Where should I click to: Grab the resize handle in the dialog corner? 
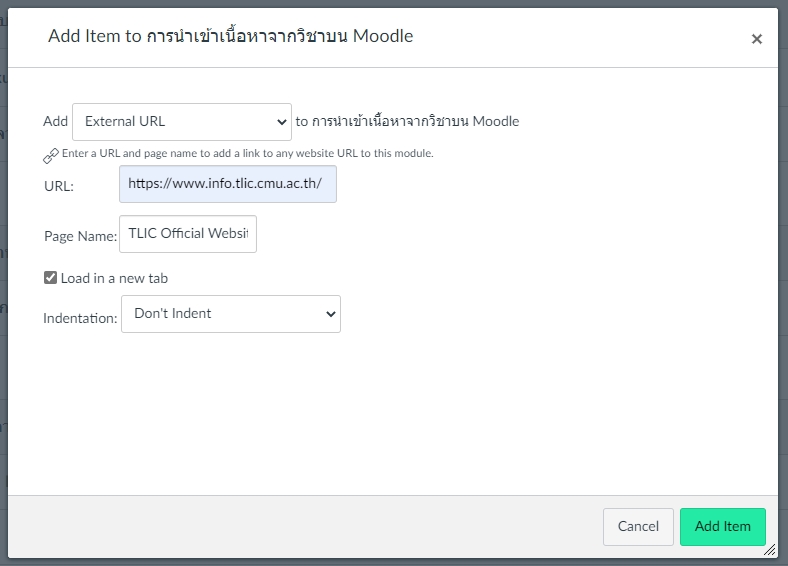click(769, 549)
